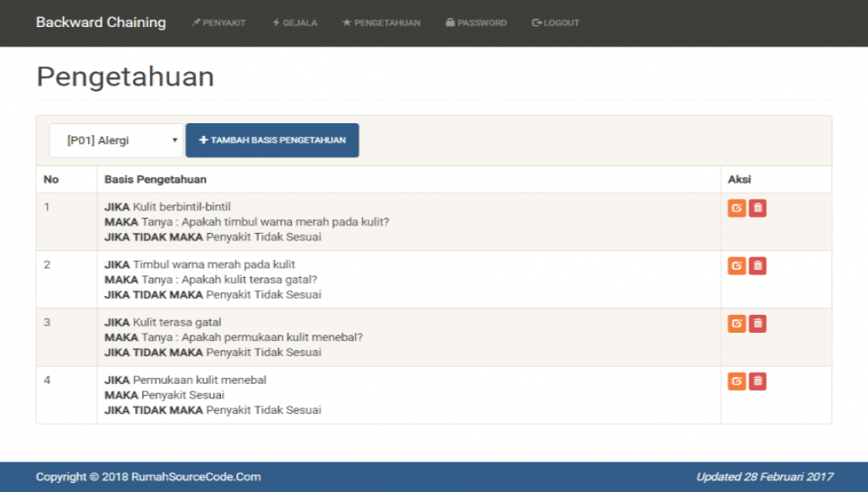This screenshot has height=492, width=868.
Task: Click 'JIKA Kulit terasa gatal' text
Action: point(163,322)
